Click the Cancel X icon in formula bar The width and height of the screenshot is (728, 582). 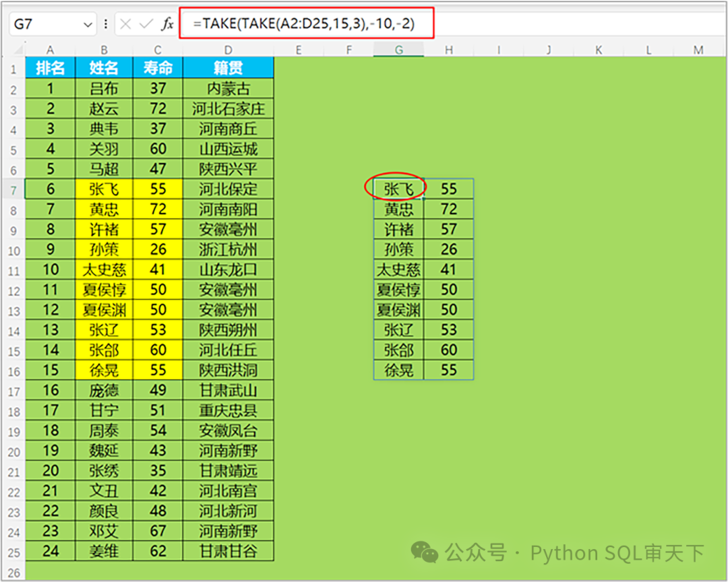126,24
